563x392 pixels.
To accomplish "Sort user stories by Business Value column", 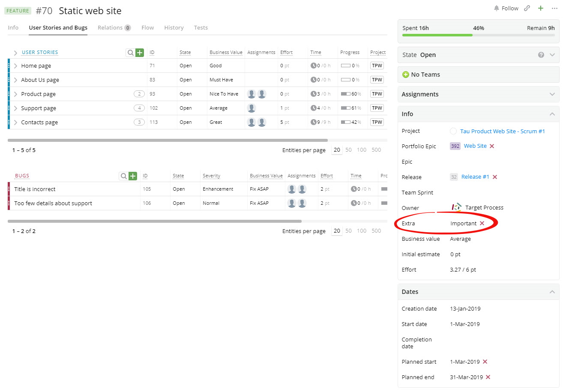I will (x=226, y=52).
